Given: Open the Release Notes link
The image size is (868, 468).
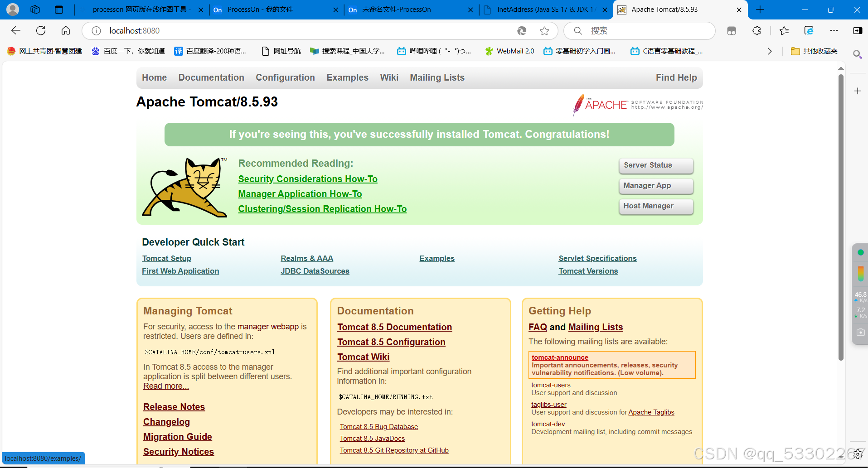Looking at the screenshot, I should point(174,407).
